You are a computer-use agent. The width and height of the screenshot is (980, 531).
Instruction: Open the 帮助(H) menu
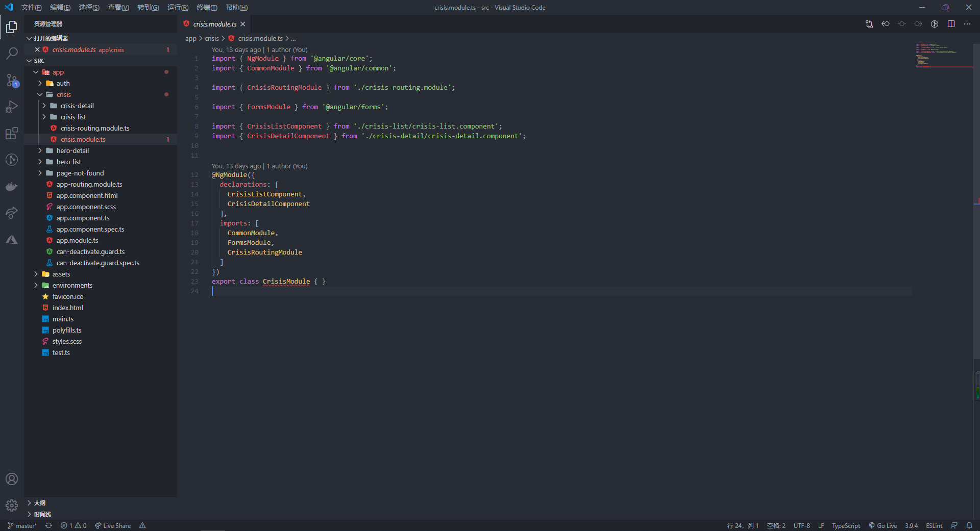pos(236,7)
